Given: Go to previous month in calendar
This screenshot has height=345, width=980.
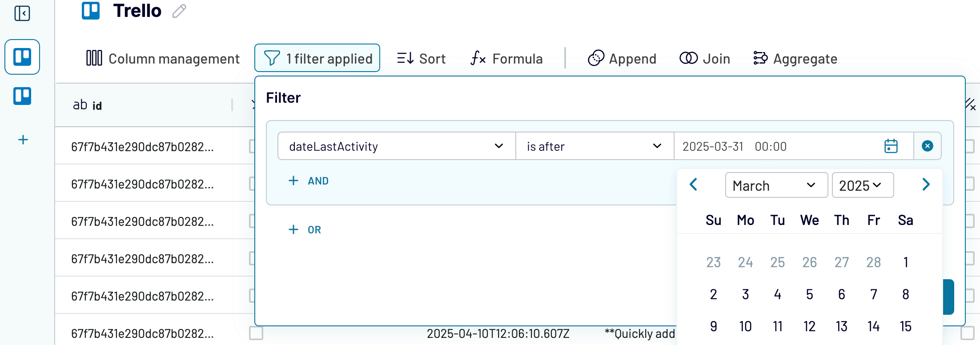Looking at the screenshot, I should [693, 185].
